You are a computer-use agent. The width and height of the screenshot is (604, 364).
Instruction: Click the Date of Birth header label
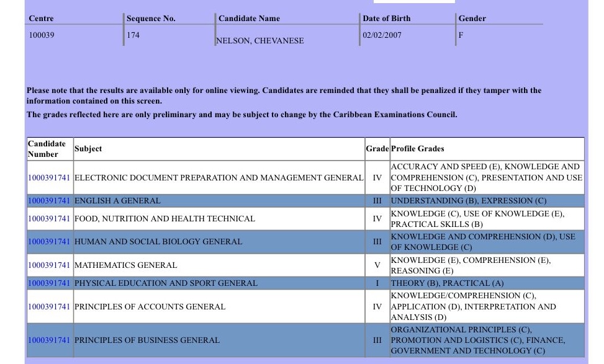(x=387, y=19)
